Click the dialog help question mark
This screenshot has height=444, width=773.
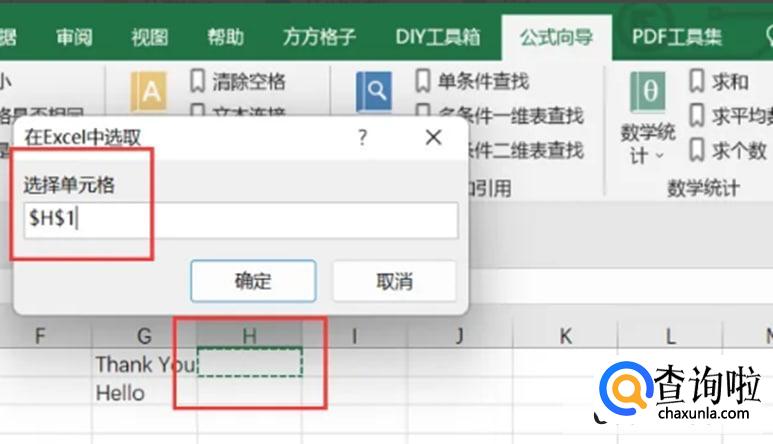(362, 137)
